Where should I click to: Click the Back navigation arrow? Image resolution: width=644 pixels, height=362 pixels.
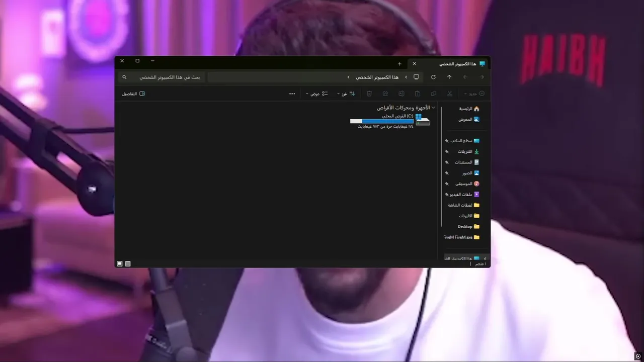coord(481,77)
